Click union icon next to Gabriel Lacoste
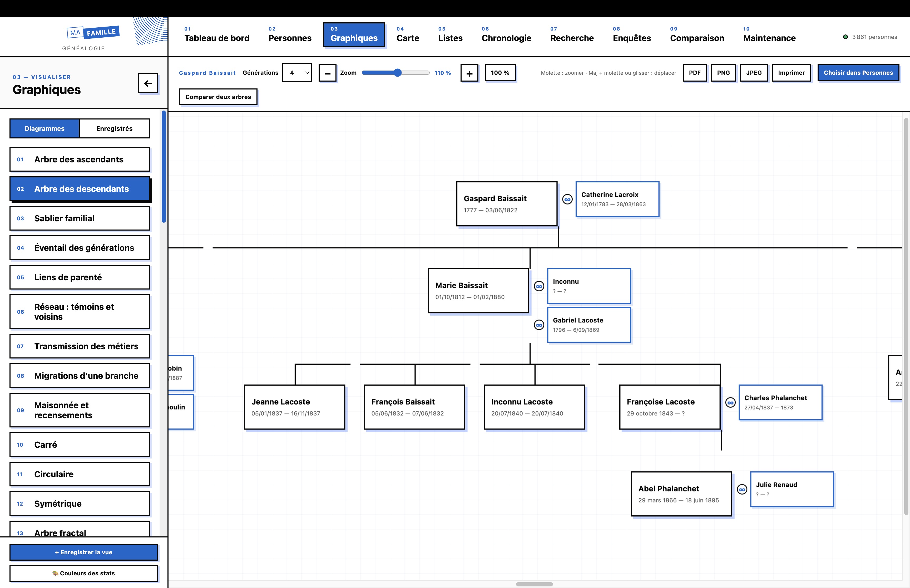The image size is (910, 588). coord(539,325)
